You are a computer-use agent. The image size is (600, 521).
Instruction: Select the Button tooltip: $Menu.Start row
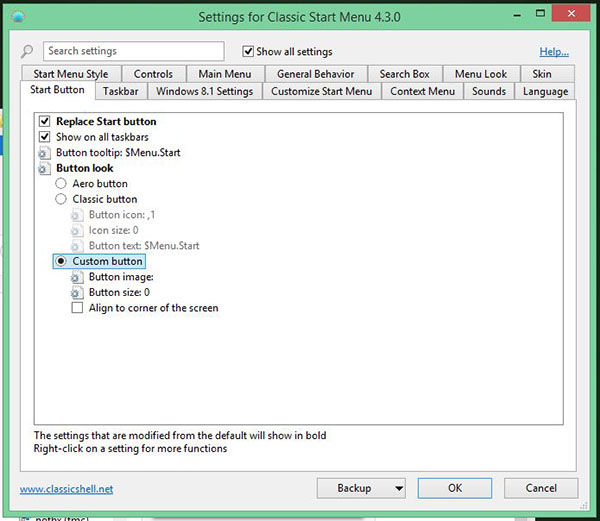pos(118,153)
